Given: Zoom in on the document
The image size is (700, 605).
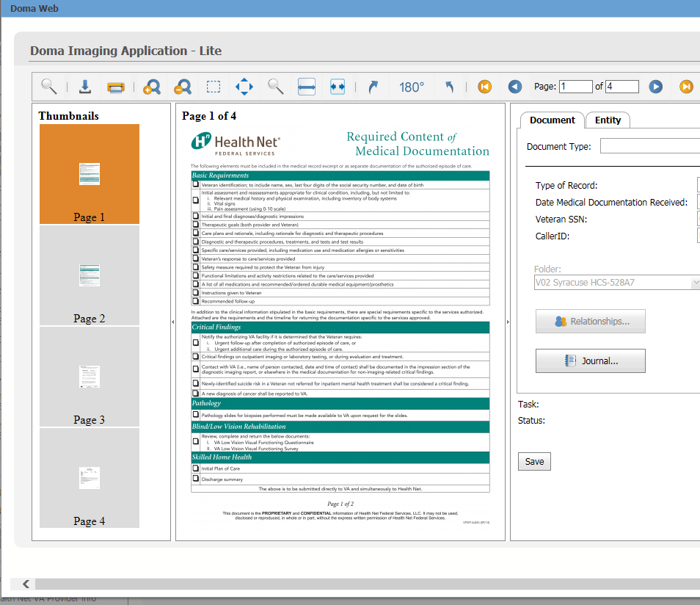Looking at the screenshot, I should (151, 87).
